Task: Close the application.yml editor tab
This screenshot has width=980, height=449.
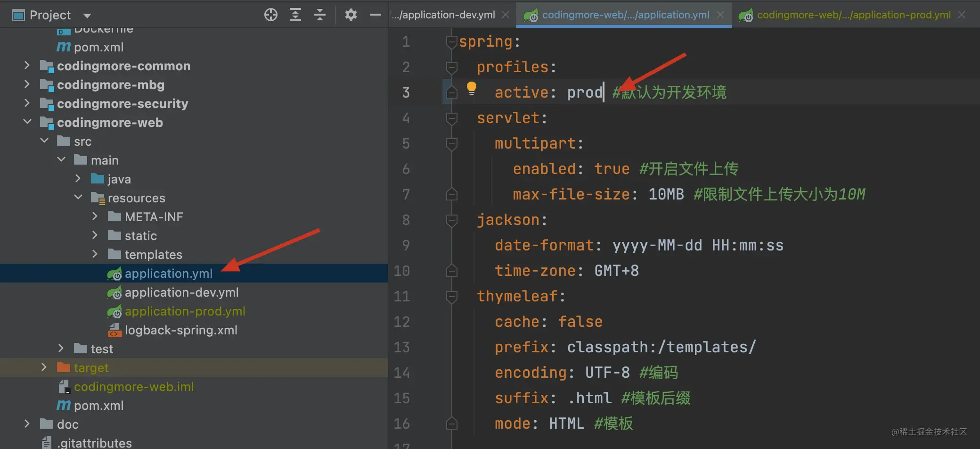Action: click(720, 15)
